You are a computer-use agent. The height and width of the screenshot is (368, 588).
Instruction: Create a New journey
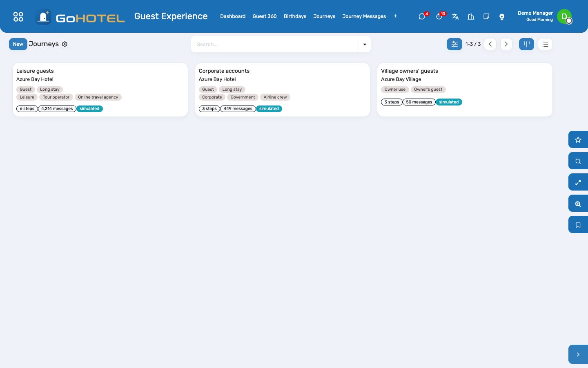tap(18, 44)
